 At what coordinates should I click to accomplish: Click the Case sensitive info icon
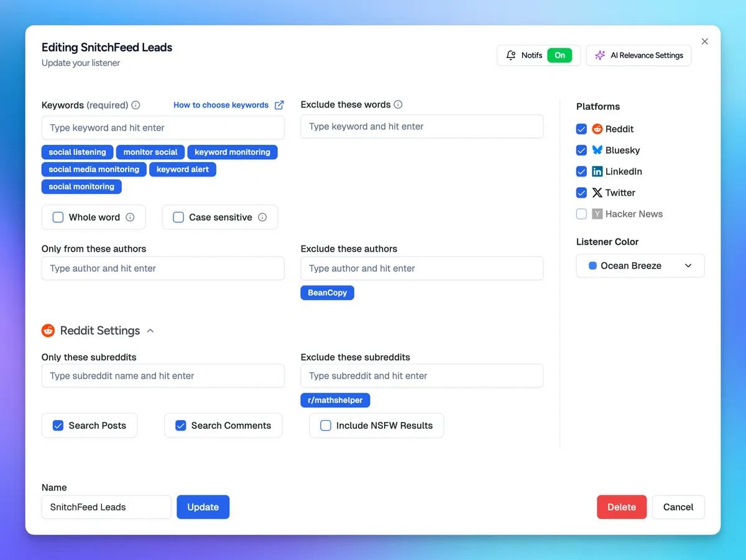coord(262,218)
